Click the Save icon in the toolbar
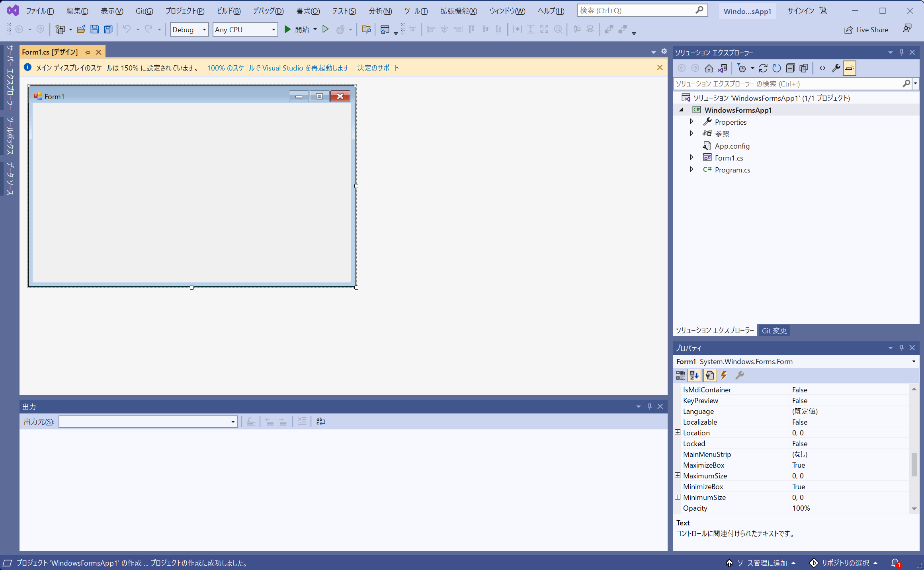This screenshot has width=924, height=570. coord(94,29)
